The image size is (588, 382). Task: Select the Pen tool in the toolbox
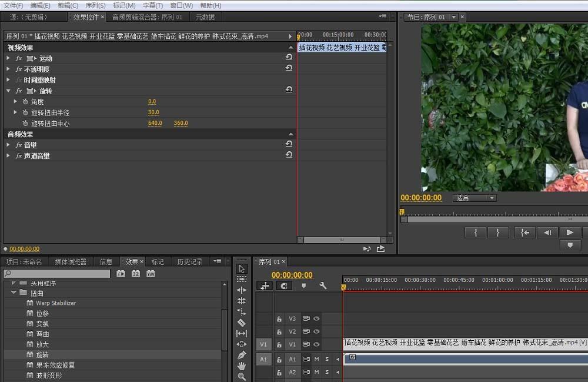point(242,355)
